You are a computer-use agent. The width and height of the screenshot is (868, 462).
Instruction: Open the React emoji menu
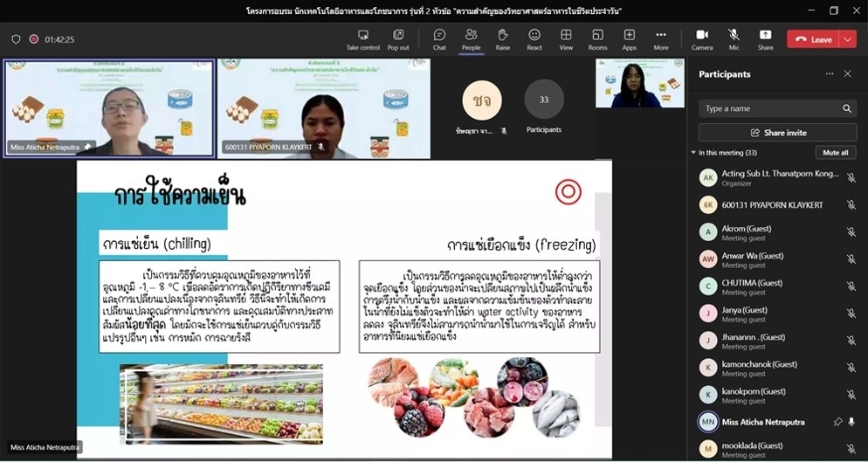coord(534,40)
